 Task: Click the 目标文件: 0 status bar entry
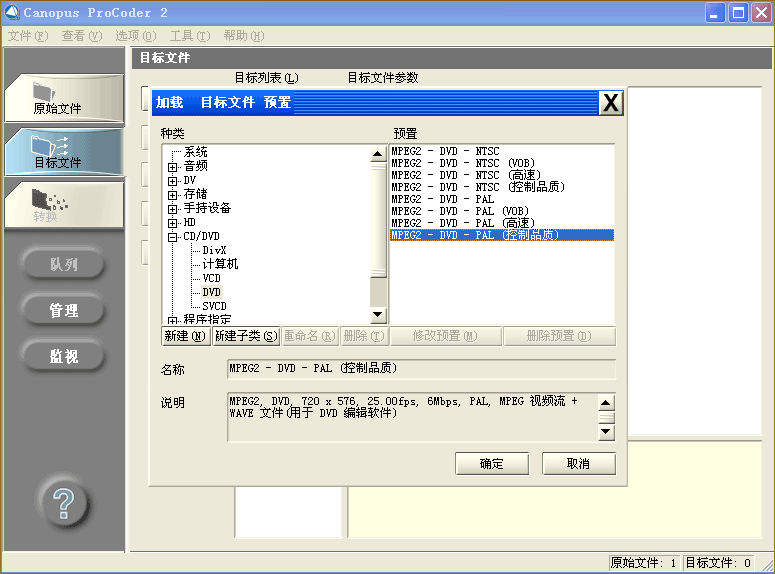(x=719, y=563)
